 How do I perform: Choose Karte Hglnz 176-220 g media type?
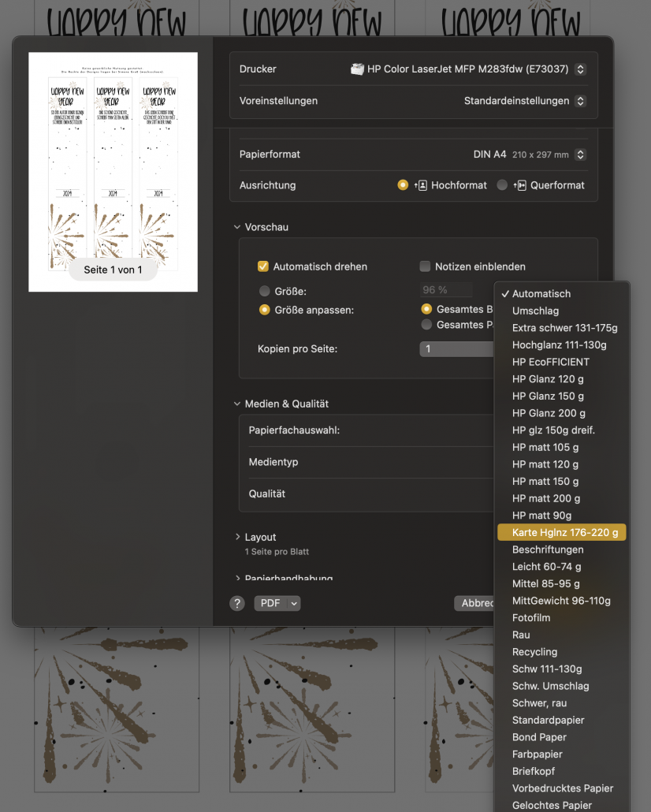(x=564, y=533)
